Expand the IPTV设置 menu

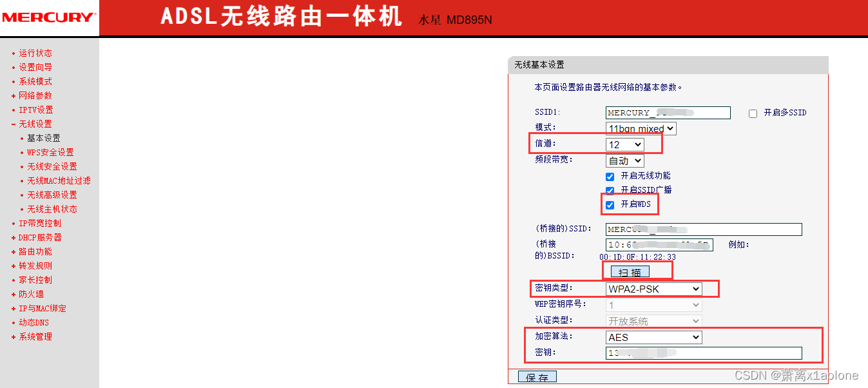point(36,110)
